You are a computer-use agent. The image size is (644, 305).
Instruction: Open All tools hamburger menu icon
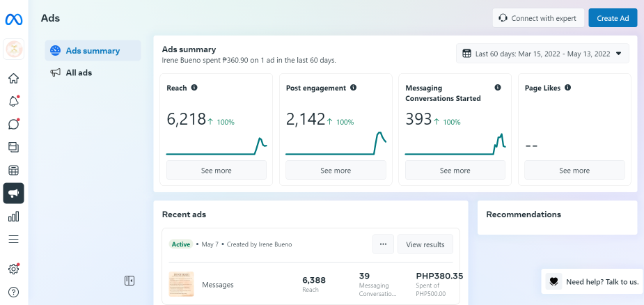point(13,240)
